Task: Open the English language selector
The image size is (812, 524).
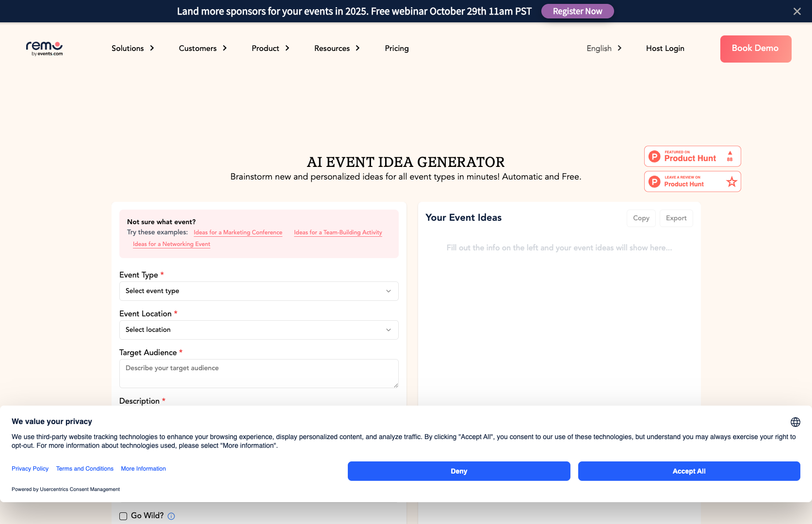Action: pyautogui.click(x=603, y=49)
